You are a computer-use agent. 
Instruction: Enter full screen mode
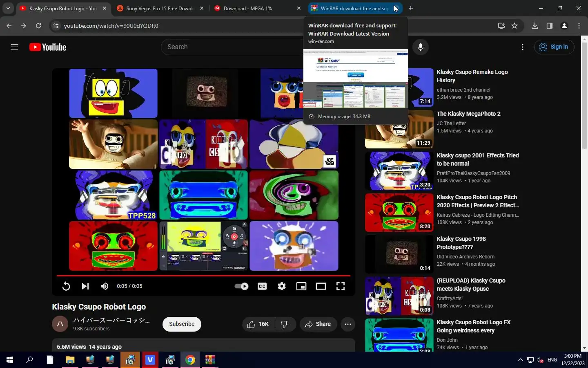coord(341,286)
